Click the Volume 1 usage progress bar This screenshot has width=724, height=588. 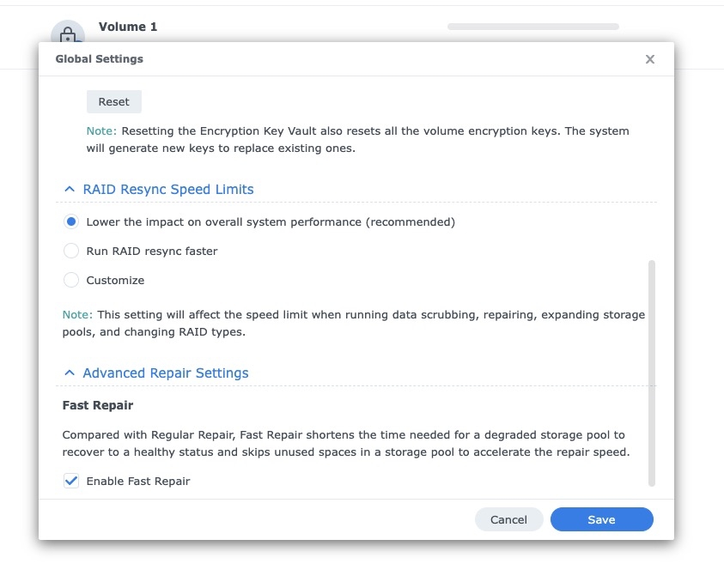533,27
